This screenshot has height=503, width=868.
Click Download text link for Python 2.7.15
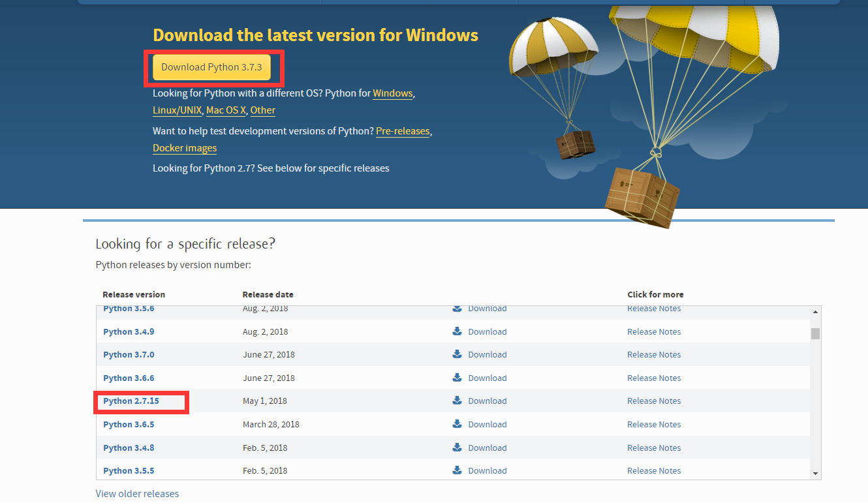pyautogui.click(x=488, y=401)
